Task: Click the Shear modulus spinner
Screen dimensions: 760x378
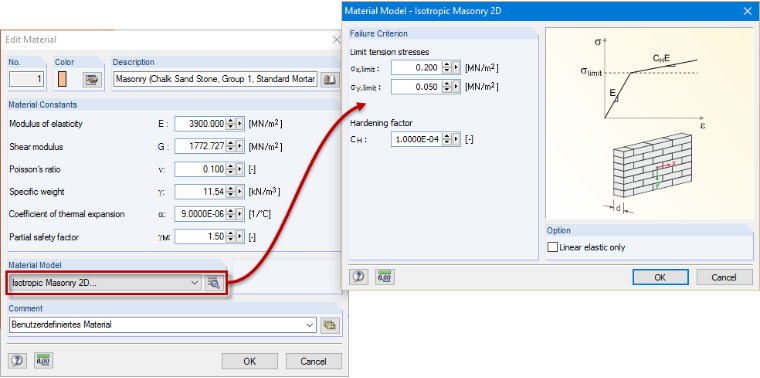Action: pos(231,146)
